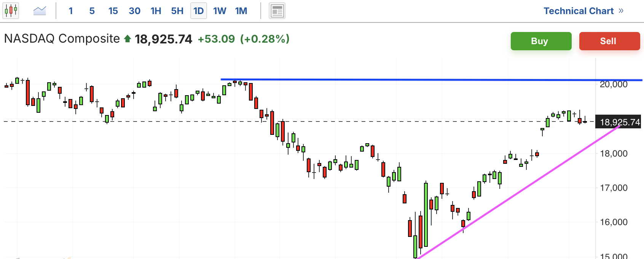Select the 30 minute interval

[x=134, y=11]
